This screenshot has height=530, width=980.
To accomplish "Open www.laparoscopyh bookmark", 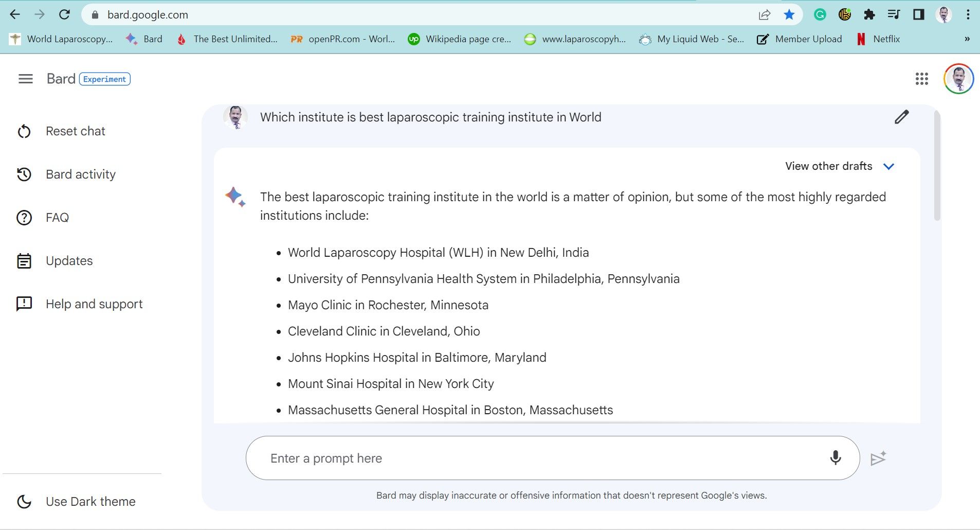I will [x=575, y=39].
